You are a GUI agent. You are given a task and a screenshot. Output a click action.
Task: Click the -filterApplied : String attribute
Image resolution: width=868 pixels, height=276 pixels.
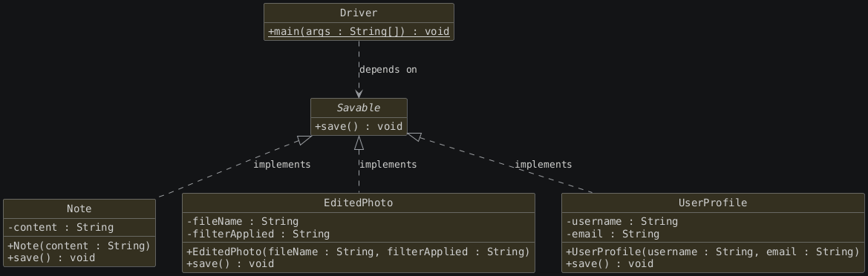[258, 234]
